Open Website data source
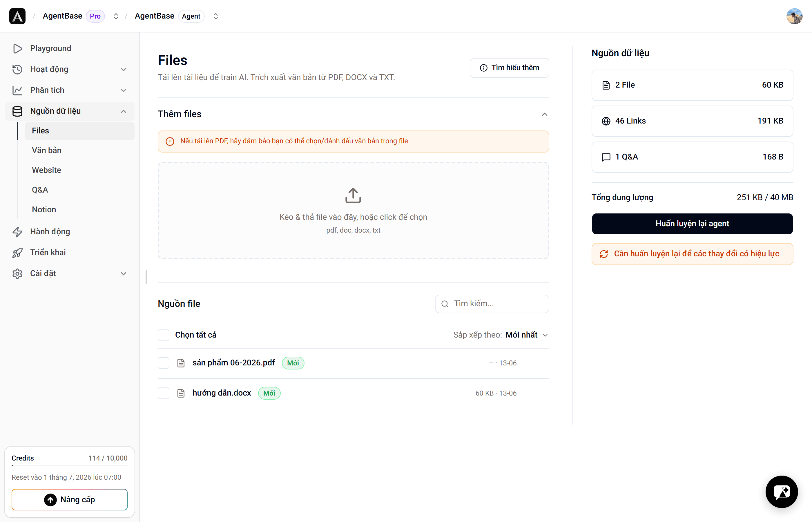This screenshot has width=812, height=522. click(x=80, y=170)
